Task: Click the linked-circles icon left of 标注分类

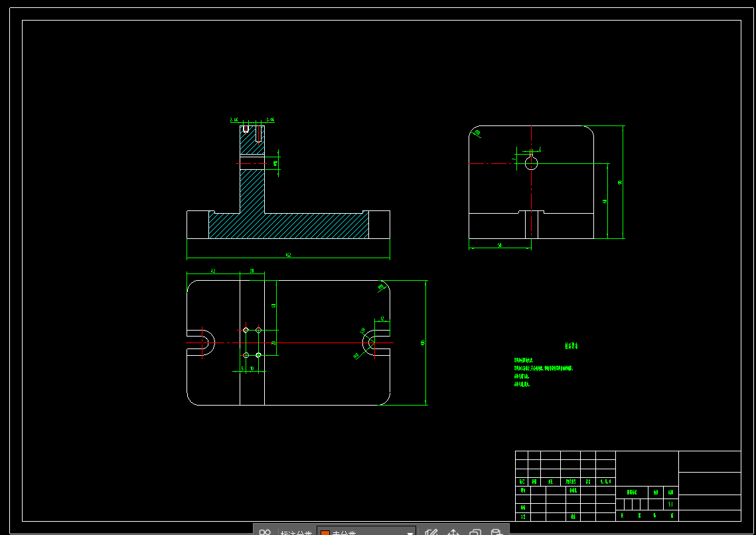Action: (265, 532)
